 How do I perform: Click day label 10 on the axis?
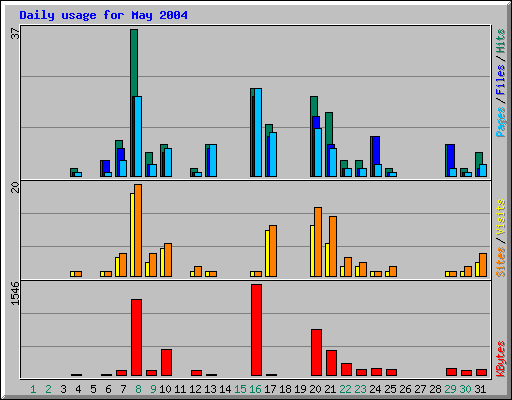click(165, 389)
